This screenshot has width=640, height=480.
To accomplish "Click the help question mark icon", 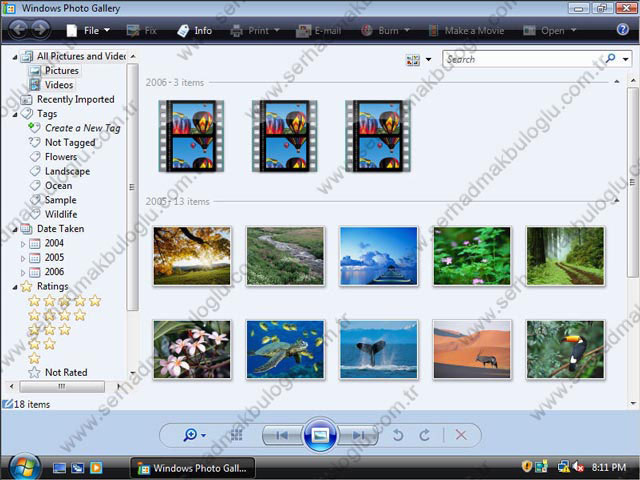I will pos(623,30).
